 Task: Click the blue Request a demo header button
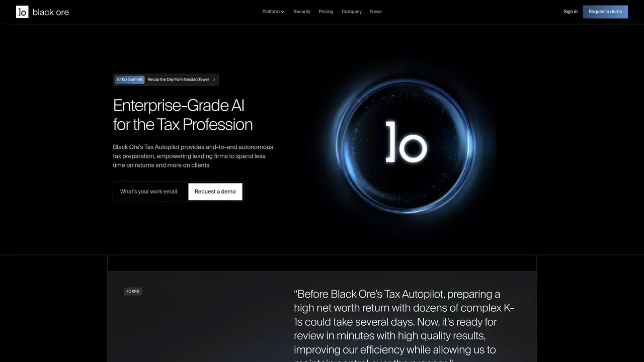605,12
